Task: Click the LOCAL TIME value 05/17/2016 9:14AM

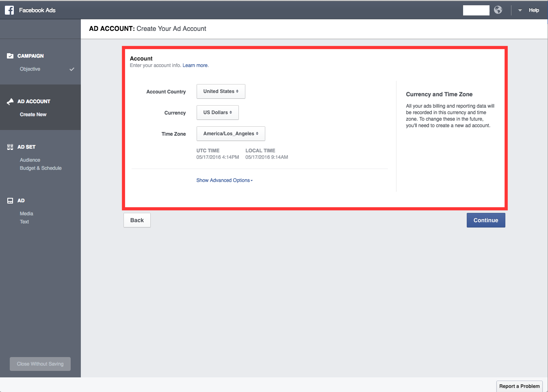Action: 266,157
